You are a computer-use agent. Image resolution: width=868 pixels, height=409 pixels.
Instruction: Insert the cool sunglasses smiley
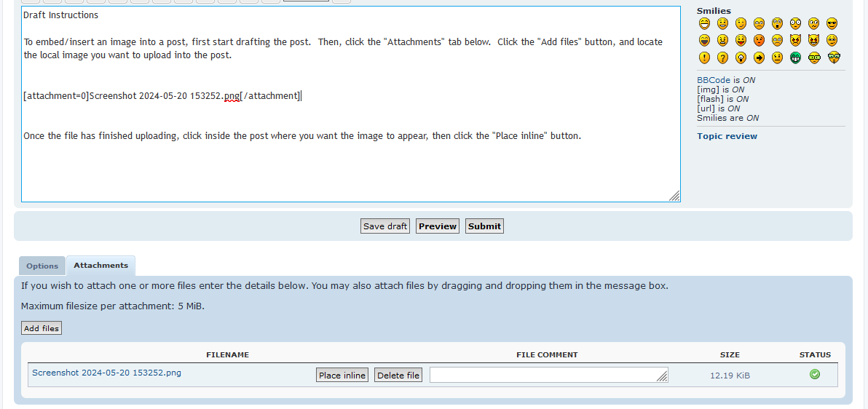[832, 23]
